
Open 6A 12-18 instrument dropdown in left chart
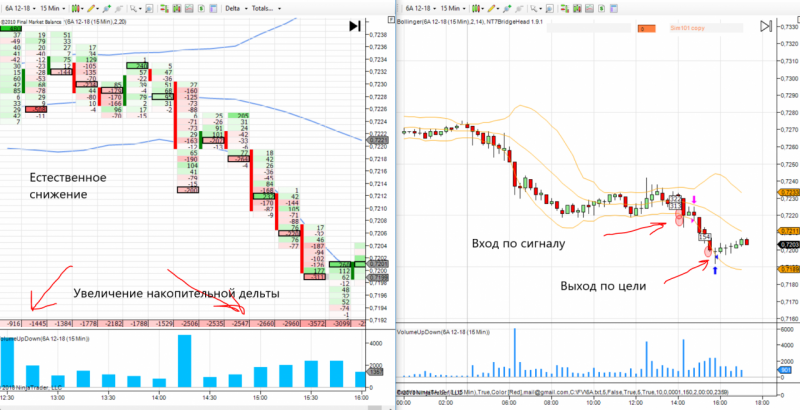18,9
